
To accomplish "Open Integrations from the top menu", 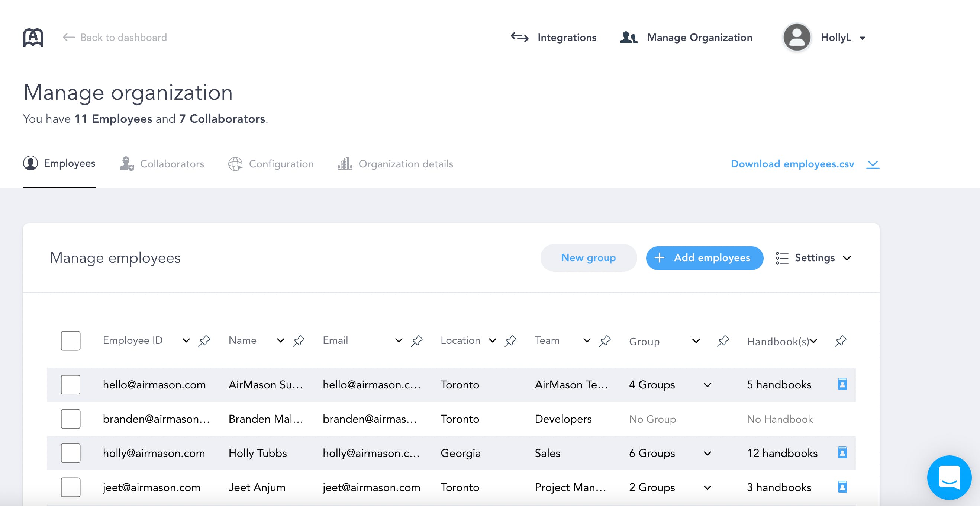I will (x=554, y=37).
